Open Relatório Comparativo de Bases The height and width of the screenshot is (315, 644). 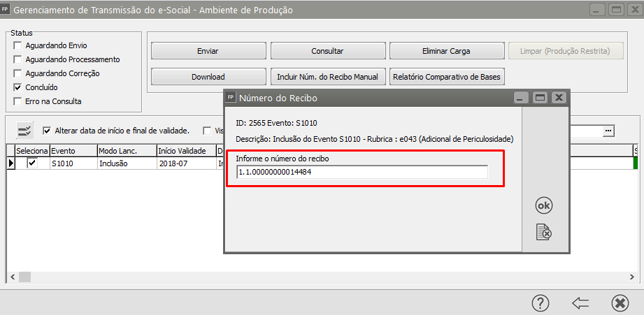coord(446,77)
